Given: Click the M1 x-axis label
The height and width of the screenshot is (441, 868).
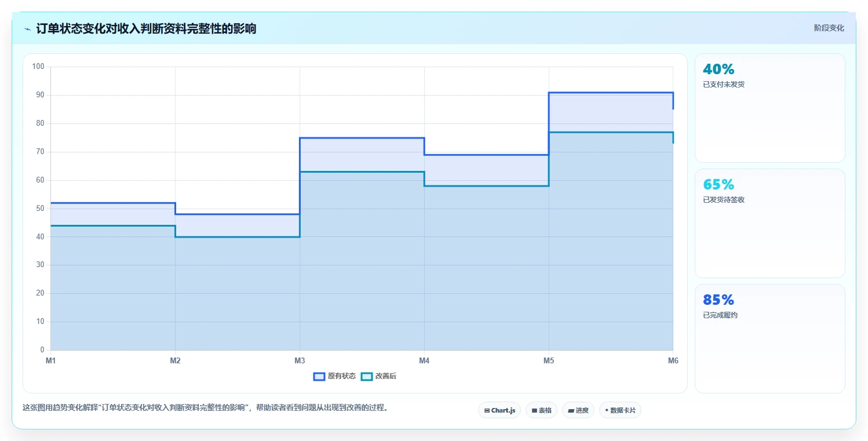Looking at the screenshot, I should [x=50, y=360].
